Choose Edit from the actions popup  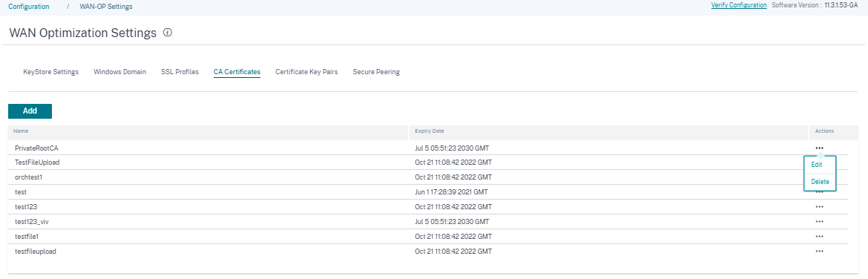point(817,165)
